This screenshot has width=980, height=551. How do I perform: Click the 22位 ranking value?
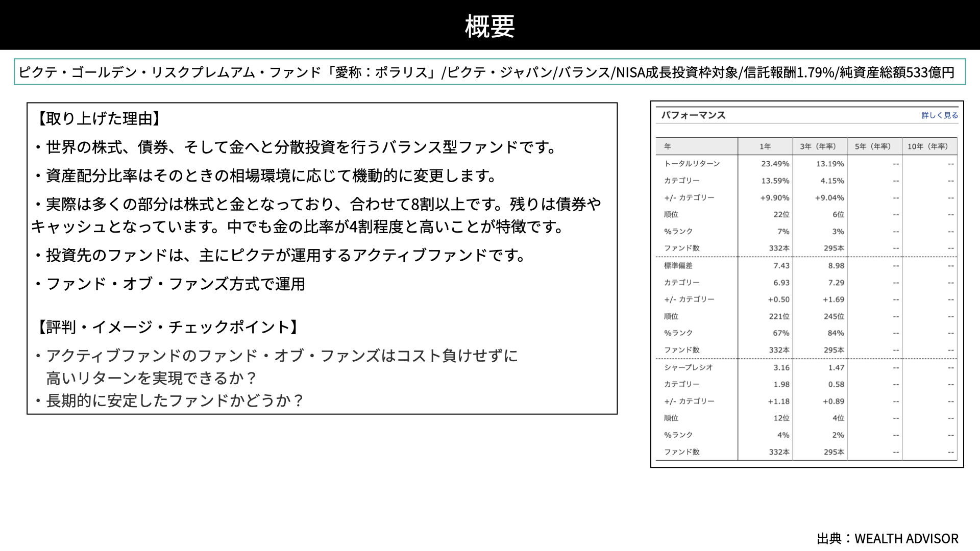(781, 214)
